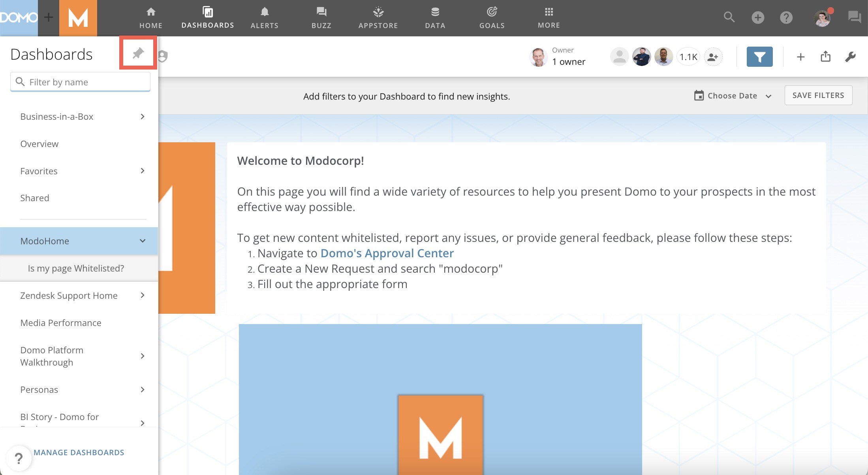
Task: Expand Business-in-a-Box chevron
Action: pyautogui.click(x=143, y=117)
